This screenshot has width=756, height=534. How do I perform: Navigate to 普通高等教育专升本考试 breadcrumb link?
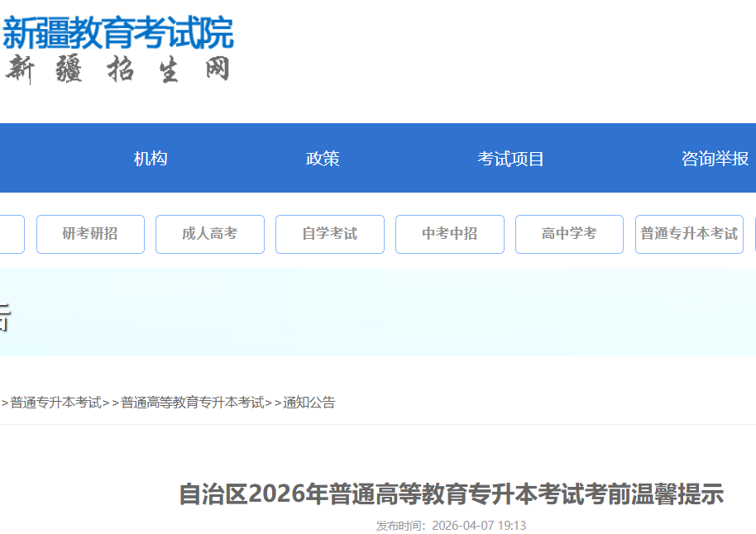[x=192, y=403]
